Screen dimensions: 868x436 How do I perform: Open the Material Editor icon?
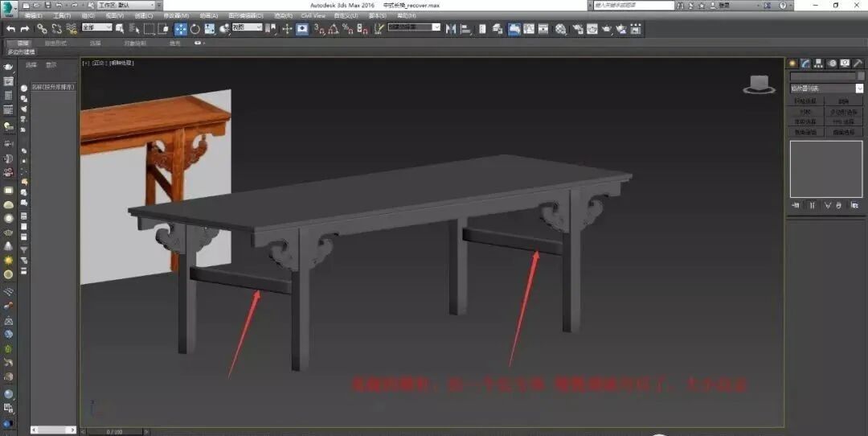[x=561, y=29]
